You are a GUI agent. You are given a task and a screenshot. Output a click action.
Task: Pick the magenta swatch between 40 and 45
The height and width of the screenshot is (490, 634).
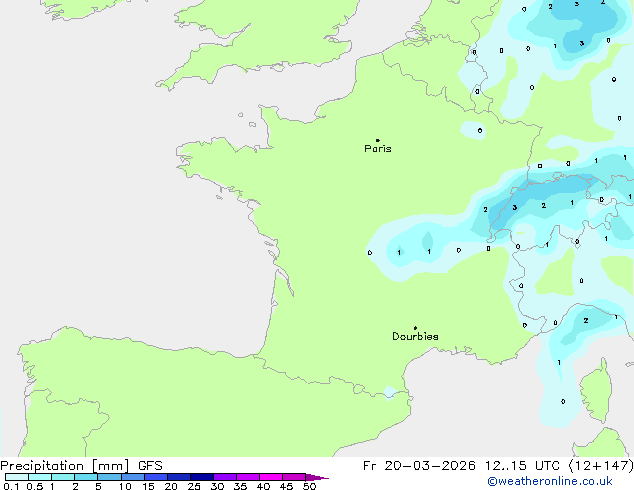tap(271, 477)
